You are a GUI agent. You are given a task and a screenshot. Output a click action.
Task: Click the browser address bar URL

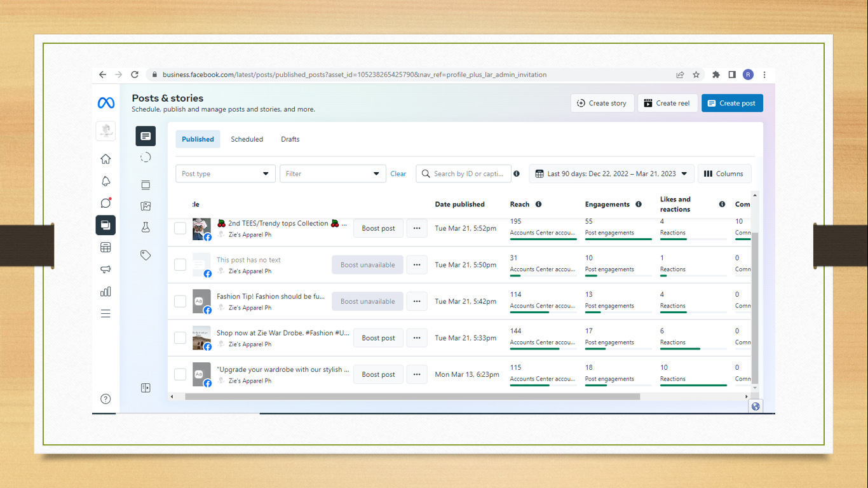[x=354, y=74]
